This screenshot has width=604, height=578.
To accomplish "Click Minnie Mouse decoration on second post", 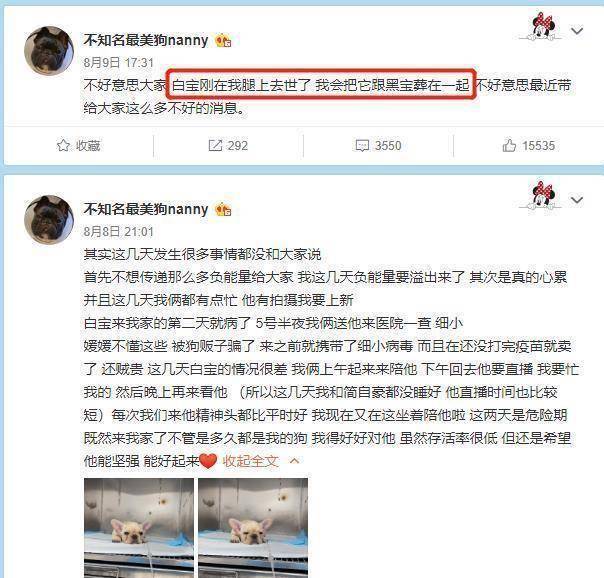I will pyautogui.click(x=541, y=196).
